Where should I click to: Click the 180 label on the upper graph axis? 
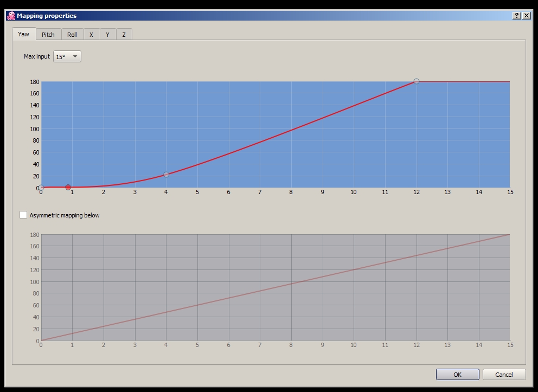click(35, 82)
